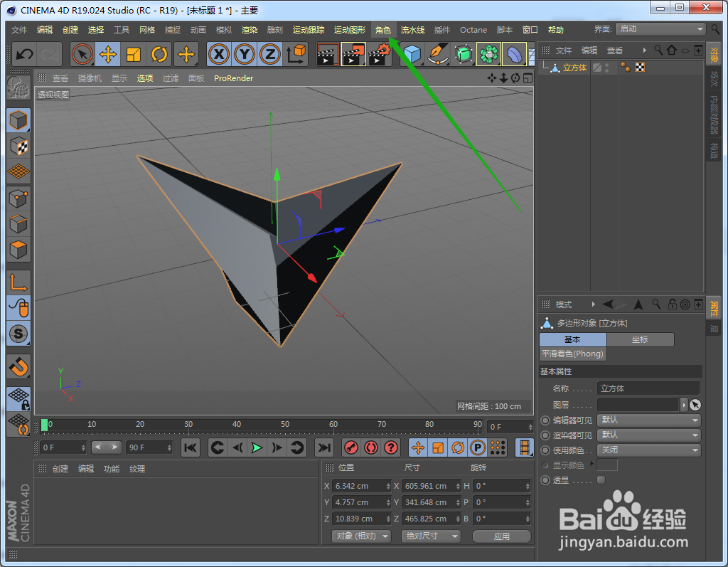Add a Cube primitive object
Screen dimensions: 728x567
(x=412, y=54)
